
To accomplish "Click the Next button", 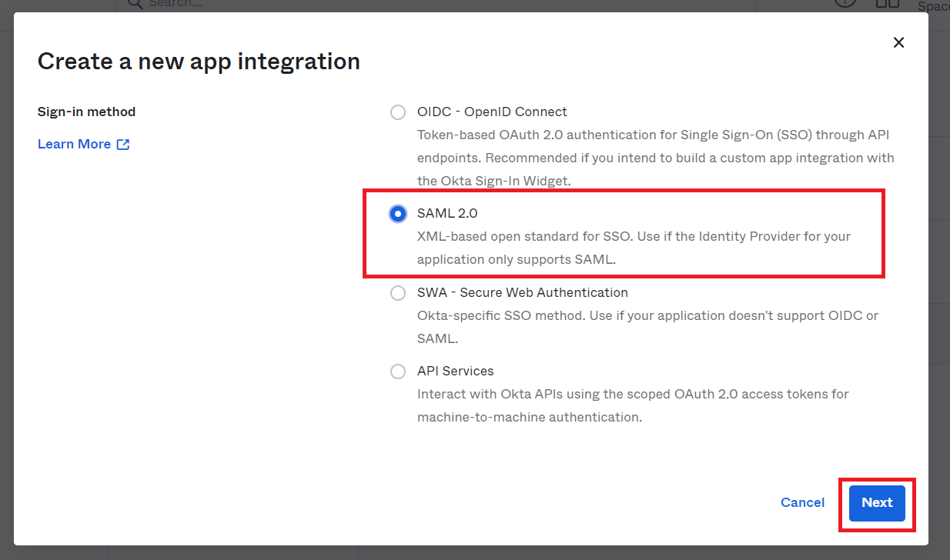I will (x=877, y=503).
